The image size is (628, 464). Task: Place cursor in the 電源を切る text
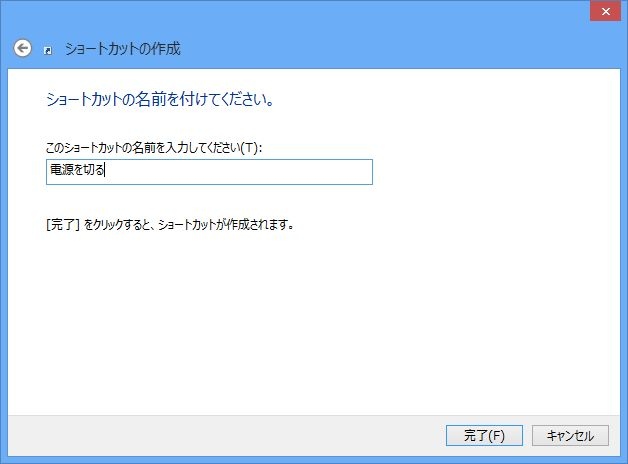click(76, 172)
